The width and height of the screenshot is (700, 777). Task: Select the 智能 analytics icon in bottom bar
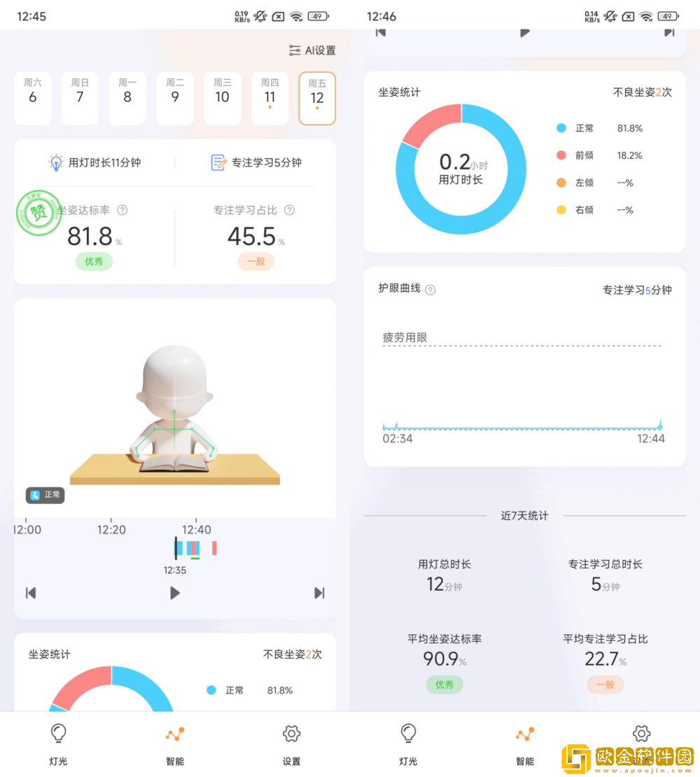coord(174,733)
